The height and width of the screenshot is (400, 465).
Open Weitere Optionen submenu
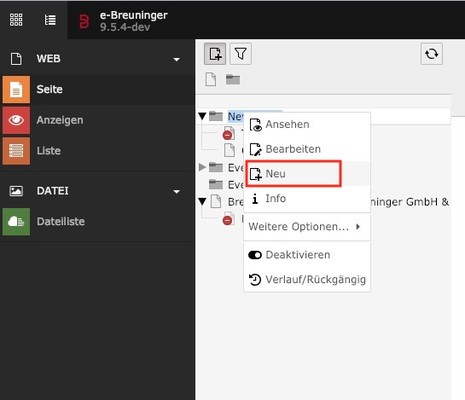click(307, 227)
